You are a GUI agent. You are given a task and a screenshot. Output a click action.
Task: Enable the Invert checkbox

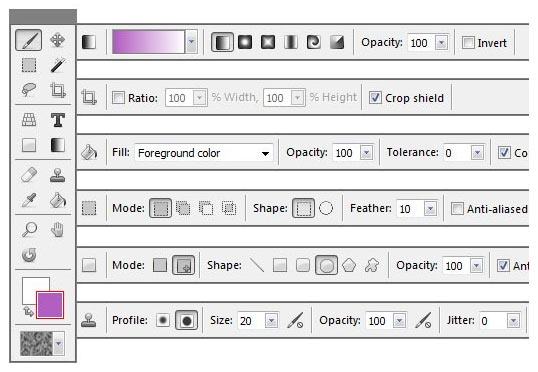click(x=468, y=43)
